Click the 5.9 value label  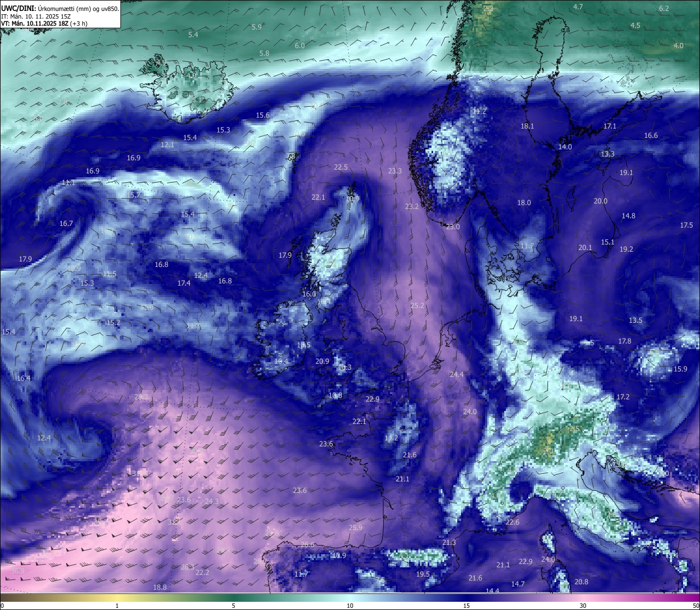tap(256, 27)
